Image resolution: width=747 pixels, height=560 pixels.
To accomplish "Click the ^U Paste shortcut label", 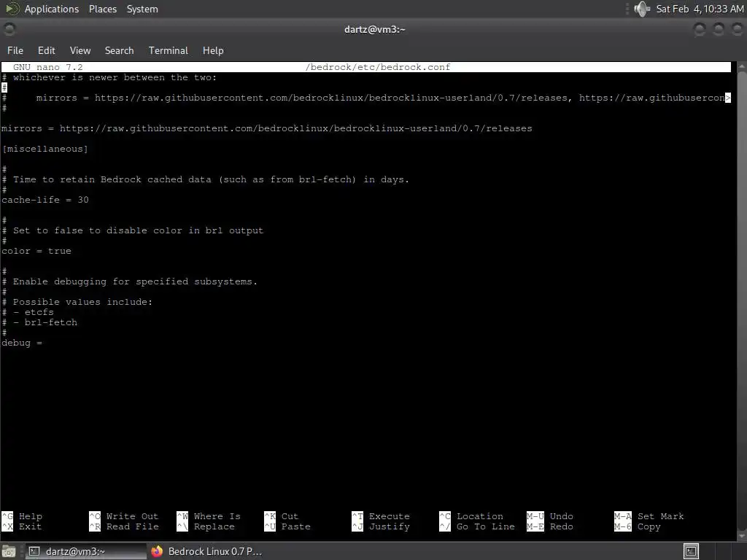I will [x=287, y=526].
